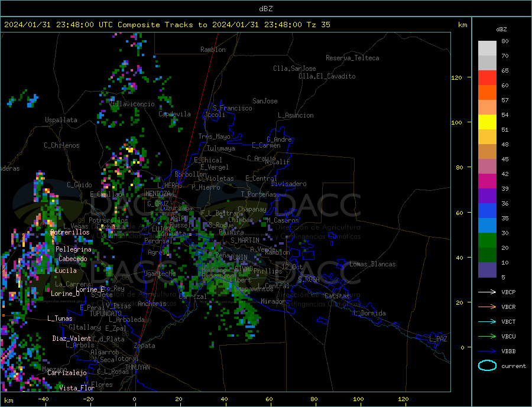Screen dimensions: 532x407
Task: Click the white VBCP arrow in legend
Action: point(487,292)
